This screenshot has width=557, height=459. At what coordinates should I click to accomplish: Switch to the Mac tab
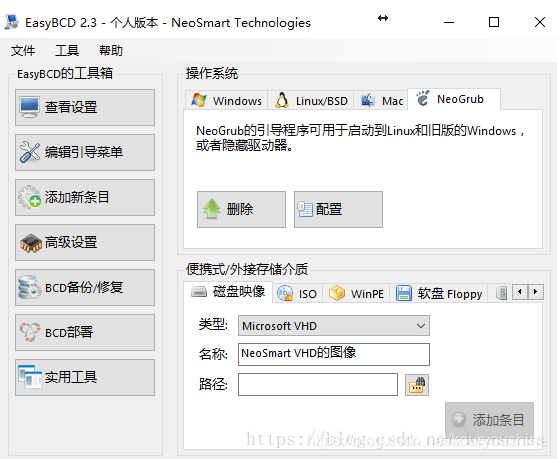click(381, 101)
